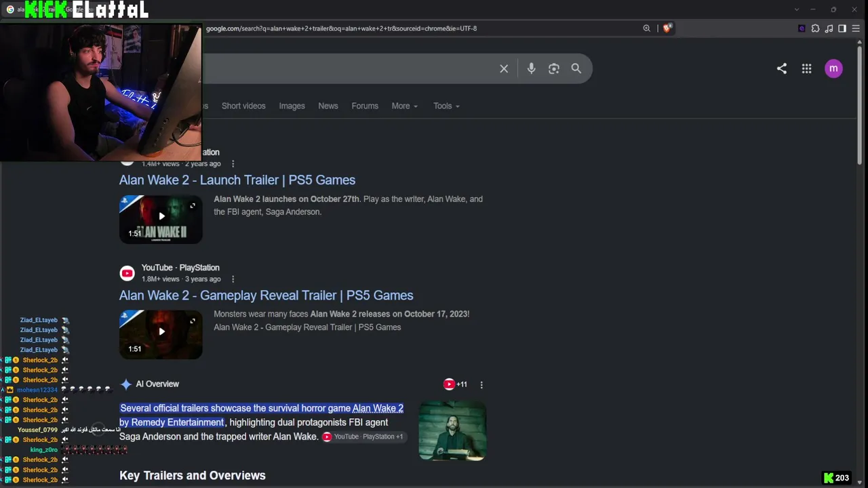Expand the Launch Trailer video preview
This screenshot has height=488, width=868.
193,206
